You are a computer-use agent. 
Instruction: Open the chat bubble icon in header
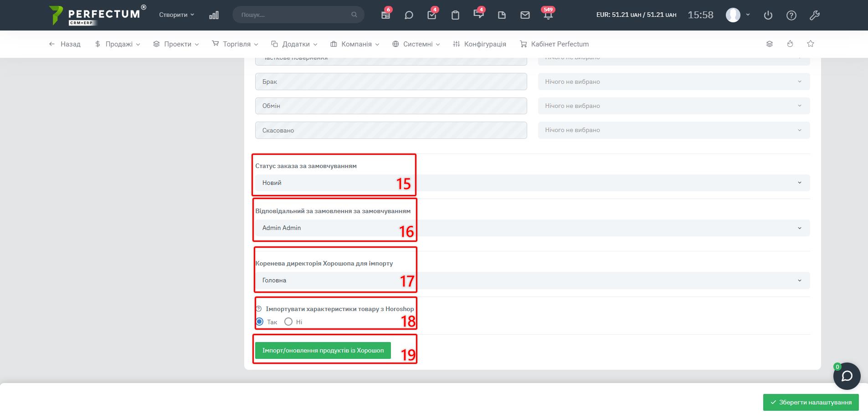[x=409, y=15]
